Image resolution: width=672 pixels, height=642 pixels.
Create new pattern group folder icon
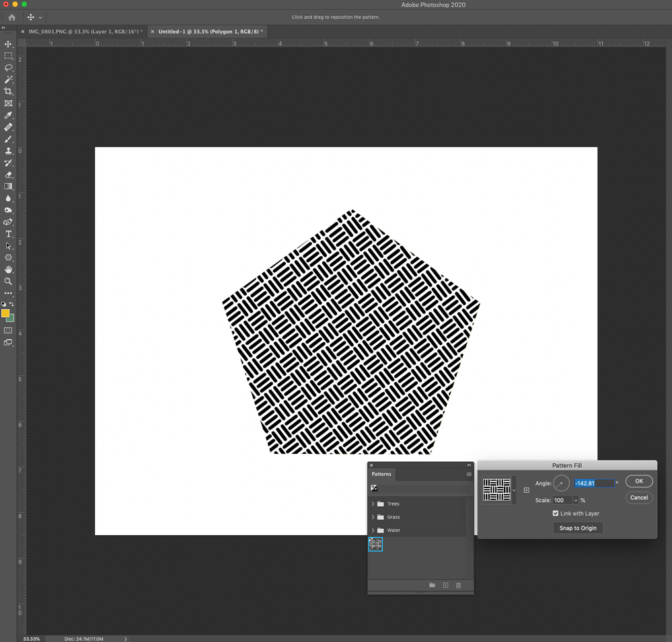(432, 586)
